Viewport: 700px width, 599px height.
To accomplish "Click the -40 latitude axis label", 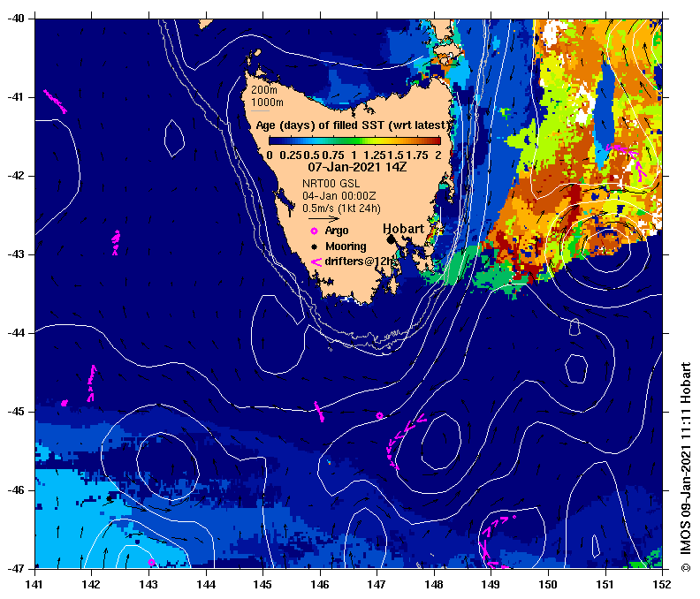I will click(15, 19).
